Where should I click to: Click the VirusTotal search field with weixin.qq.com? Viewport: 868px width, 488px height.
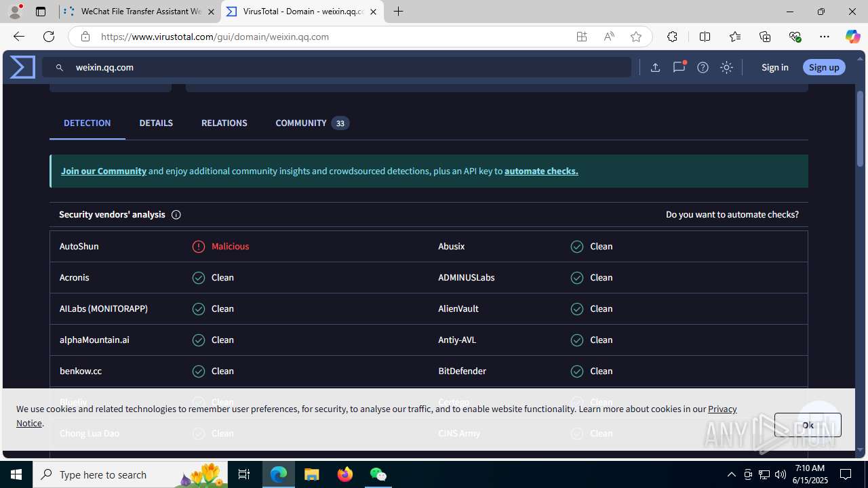coord(336,67)
